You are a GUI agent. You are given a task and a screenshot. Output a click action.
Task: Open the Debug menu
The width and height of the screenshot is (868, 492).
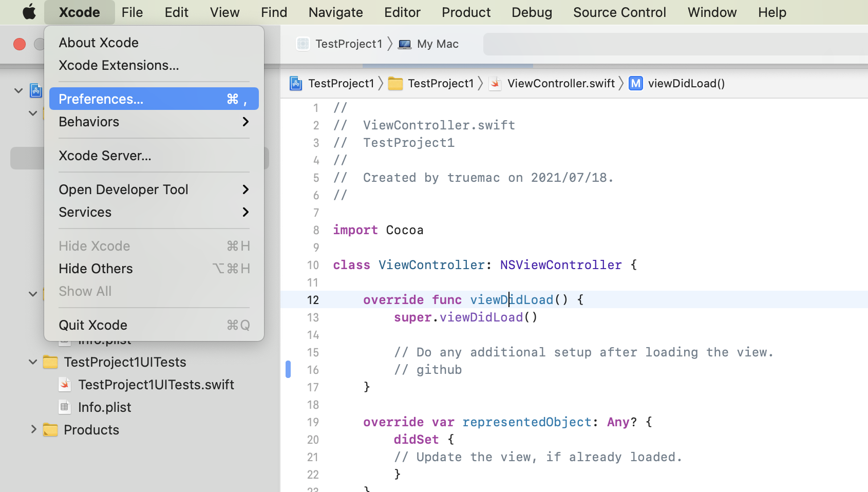[x=532, y=12]
